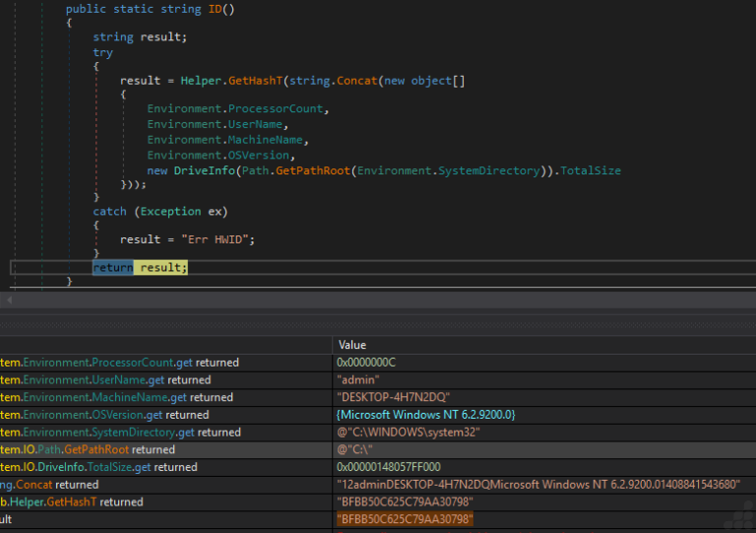Click Environment.UserName in the code

click(215, 124)
